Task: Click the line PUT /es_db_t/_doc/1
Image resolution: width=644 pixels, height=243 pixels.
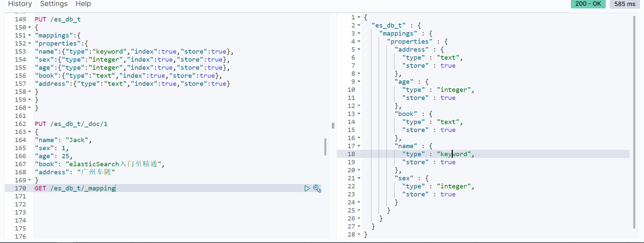Action: pos(71,124)
